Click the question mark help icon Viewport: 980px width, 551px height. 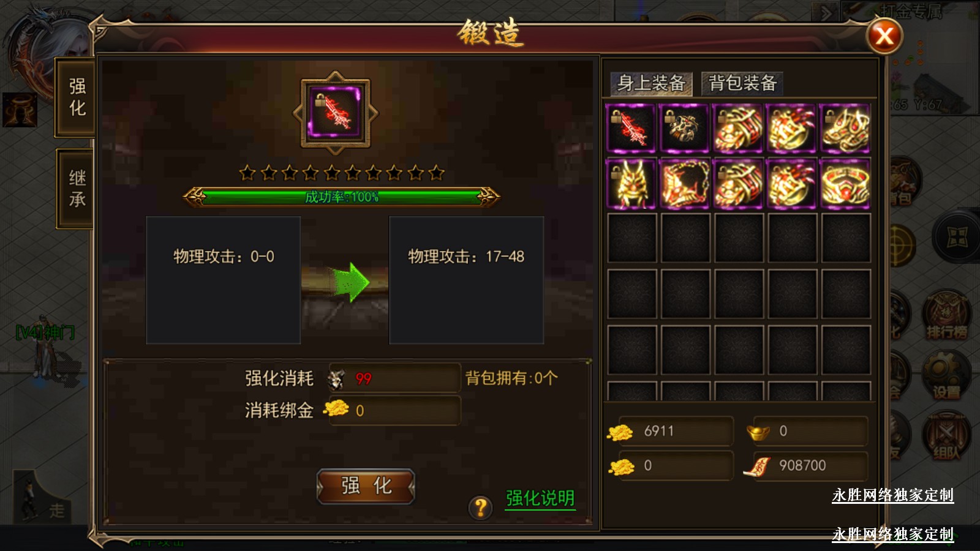pos(481,508)
